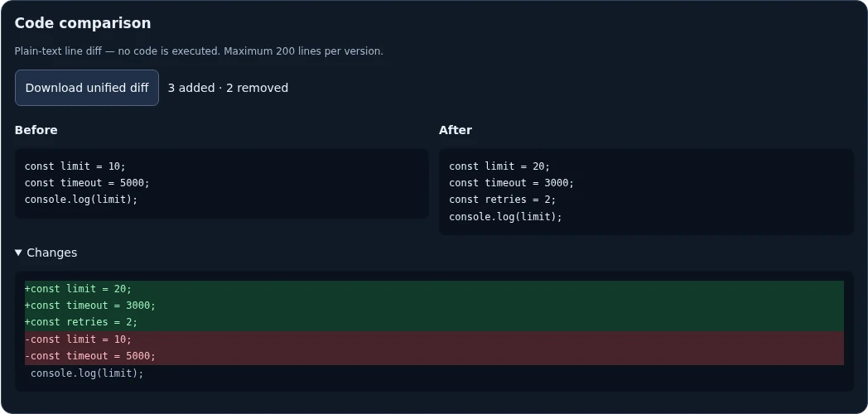The height and width of the screenshot is (414, 868).
Task: Select the 'Code comparison' heading
Action: click(x=83, y=22)
